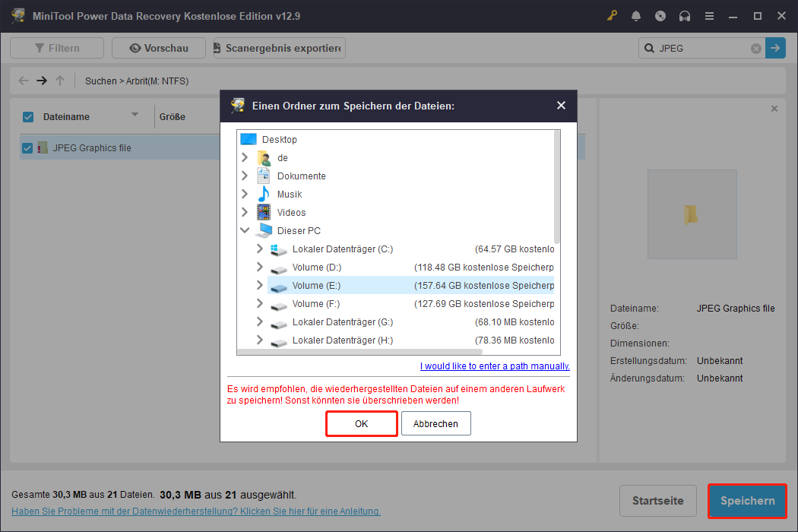
Task: Select the Volume (D:) tree label
Action: tap(317, 267)
